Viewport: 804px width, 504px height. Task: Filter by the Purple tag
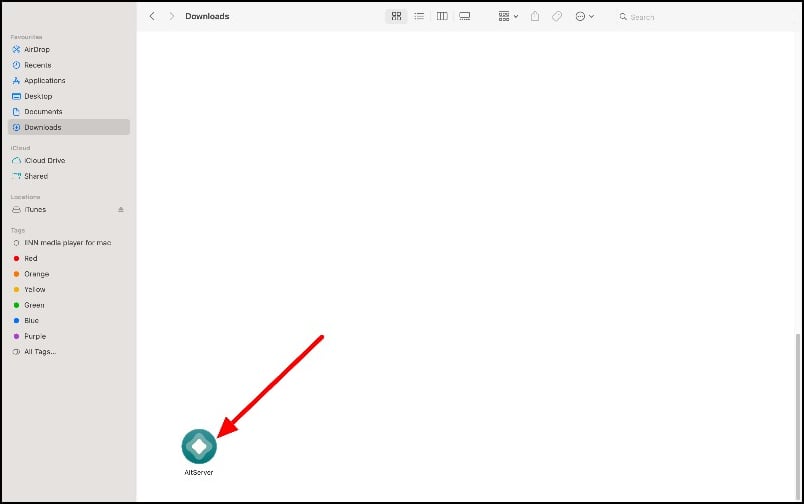tap(69, 336)
